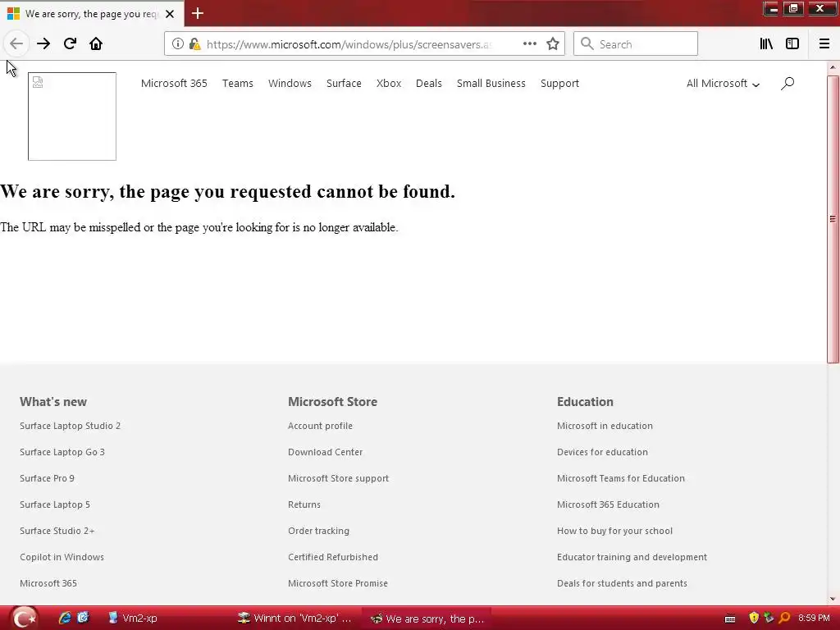Viewport: 840px width, 630px height.
Task: Open Surface Studio 2+ link
Action: pyautogui.click(x=57, y=531)
